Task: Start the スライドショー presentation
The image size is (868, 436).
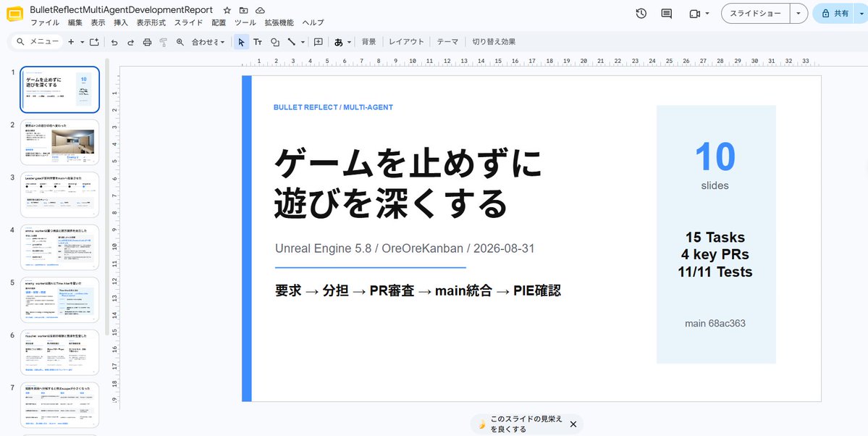Action: click(756, 13)
